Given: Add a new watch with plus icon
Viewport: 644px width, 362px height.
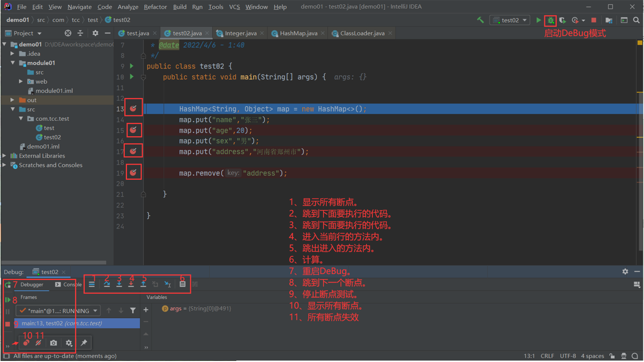Looking at the screenshot, I should (146, 309).
